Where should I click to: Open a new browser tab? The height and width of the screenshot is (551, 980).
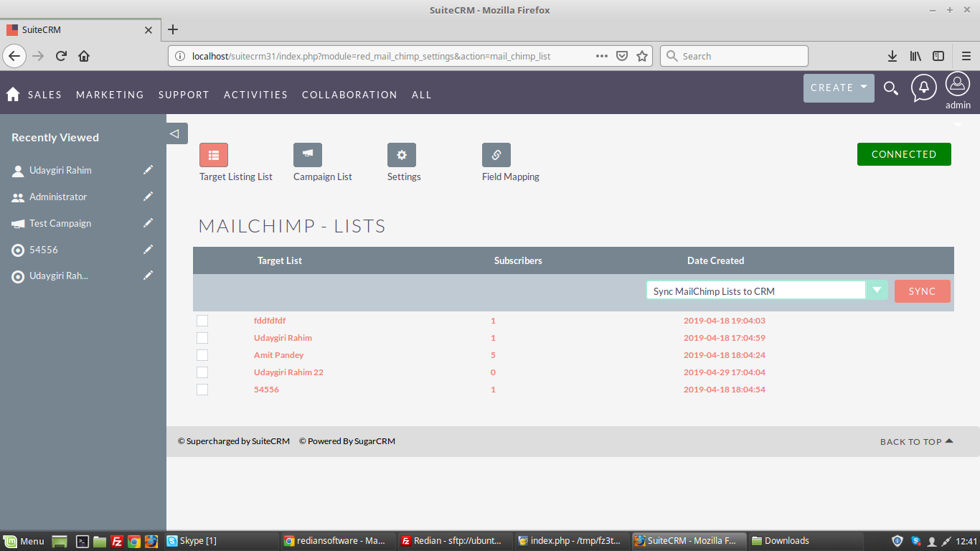pos(173,29)
